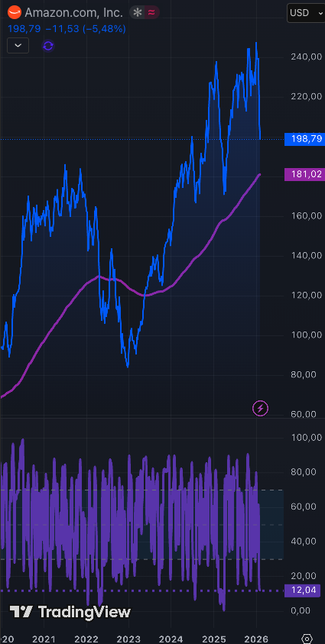The height and width of the screenshot is (644, 325).
Task: Open the USD currency dropdown
Action: (306, 13)
